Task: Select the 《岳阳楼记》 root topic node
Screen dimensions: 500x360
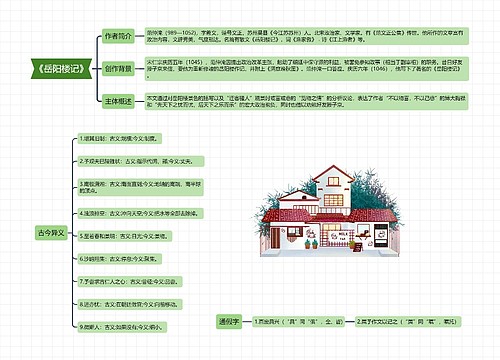Action: tap(62, 69)
